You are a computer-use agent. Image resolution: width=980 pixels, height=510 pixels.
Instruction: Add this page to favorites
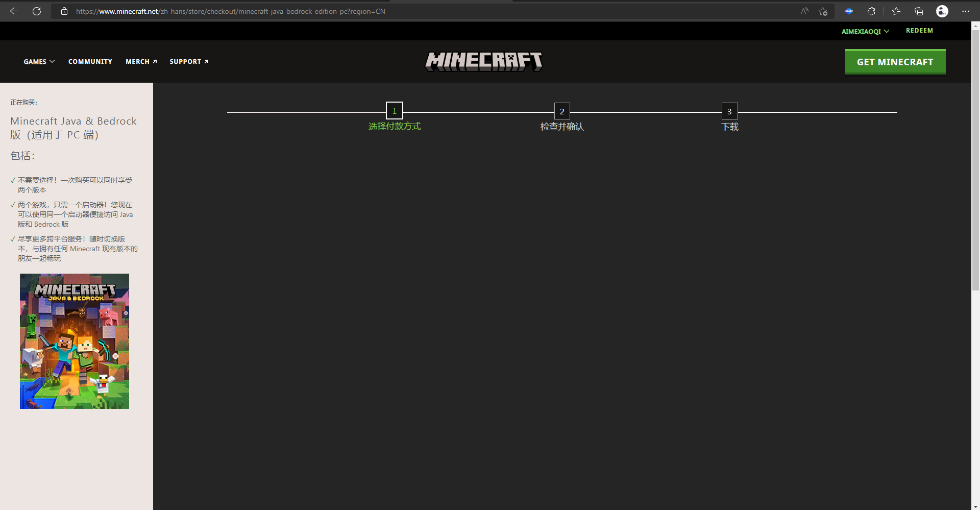[x=823, y=11]
